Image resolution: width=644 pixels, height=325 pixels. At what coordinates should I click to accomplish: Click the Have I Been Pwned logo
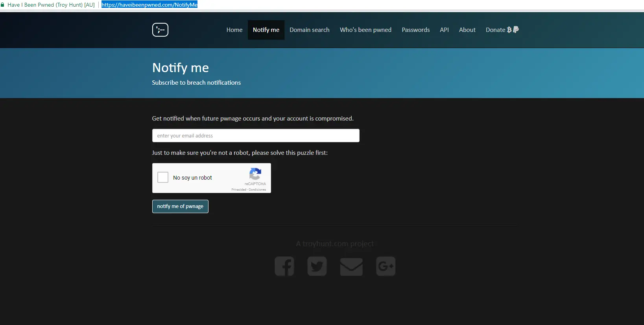coord(160,30)
